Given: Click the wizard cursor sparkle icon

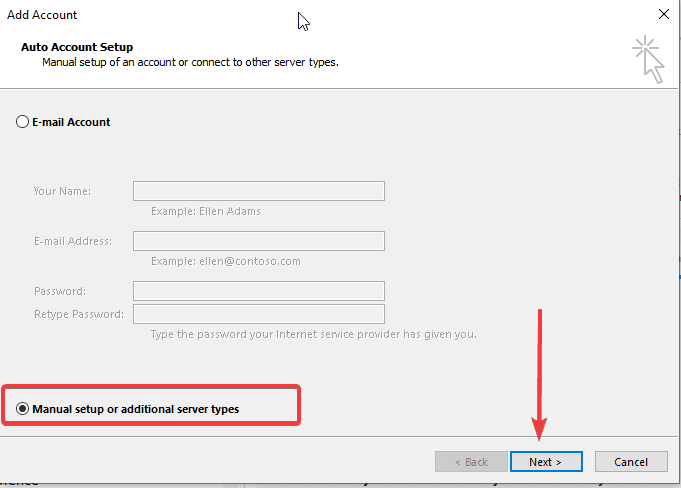Looking at the screenshot, I should (x=647, y=59).
